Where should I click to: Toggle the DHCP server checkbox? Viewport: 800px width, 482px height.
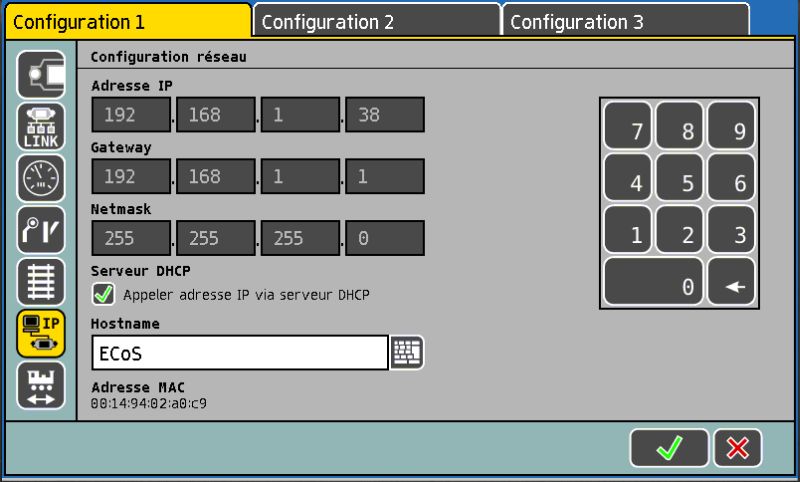pos(103,294)
